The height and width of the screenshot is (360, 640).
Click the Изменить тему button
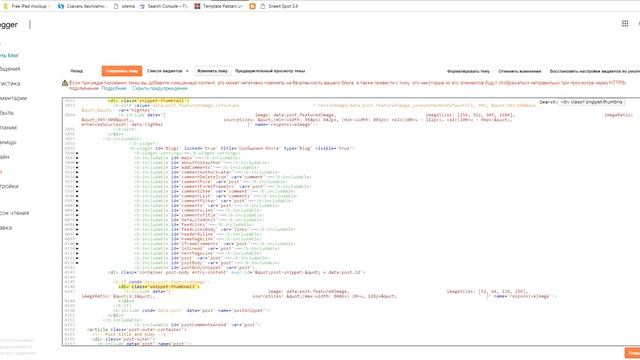[212, 71]
